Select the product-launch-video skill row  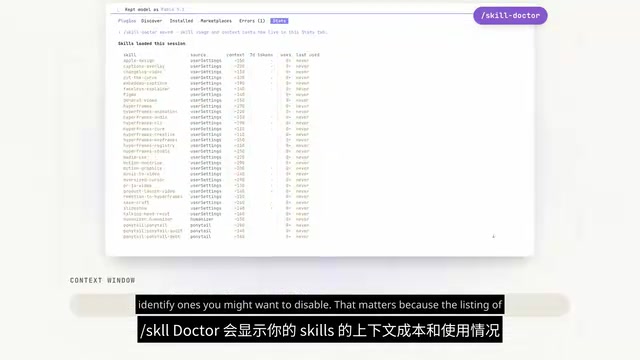216,191
